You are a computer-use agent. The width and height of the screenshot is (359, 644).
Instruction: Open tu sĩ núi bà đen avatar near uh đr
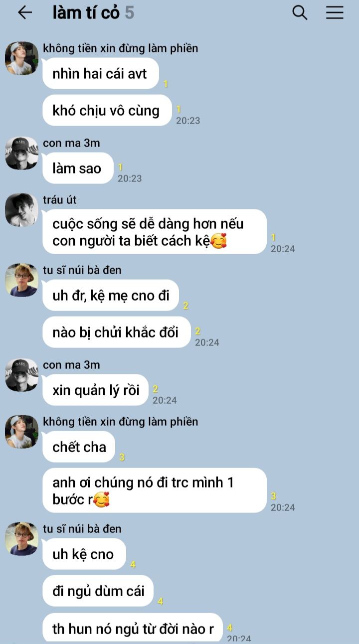(x=21, y=280)
